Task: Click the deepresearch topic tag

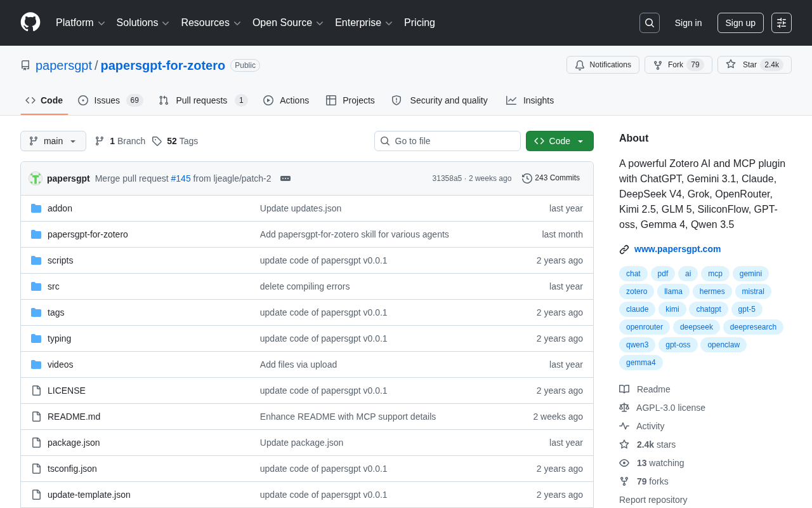Action: (753, 327)
